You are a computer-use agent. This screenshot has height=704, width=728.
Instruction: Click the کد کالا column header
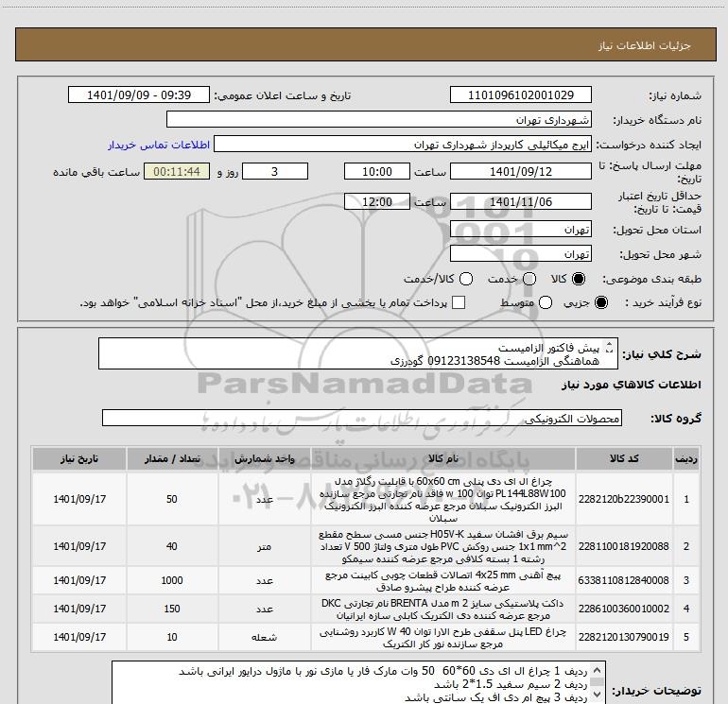[624, 458]
